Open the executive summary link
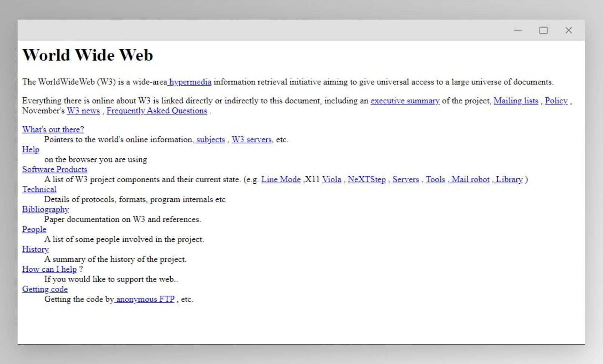 pos(405,101)
